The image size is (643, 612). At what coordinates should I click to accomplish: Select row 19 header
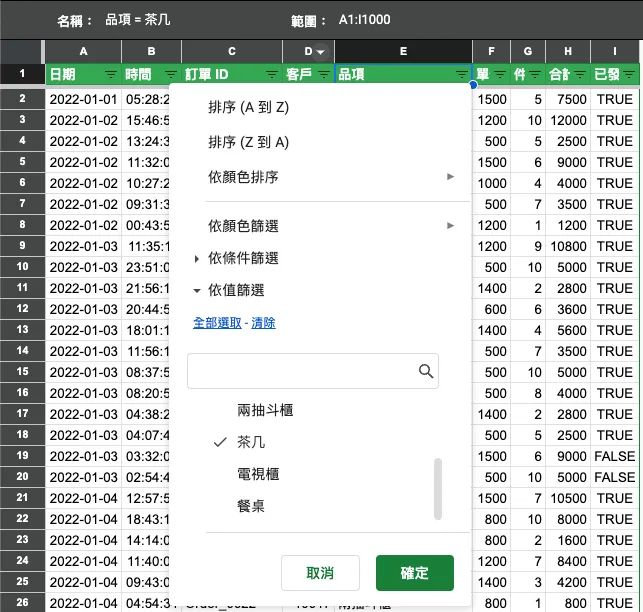(23, 456)
